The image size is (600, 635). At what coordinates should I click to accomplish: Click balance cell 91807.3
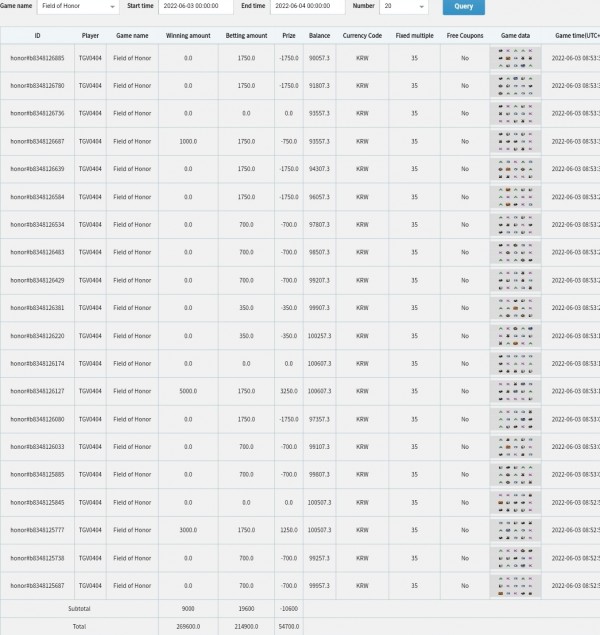tap(319, 85)
